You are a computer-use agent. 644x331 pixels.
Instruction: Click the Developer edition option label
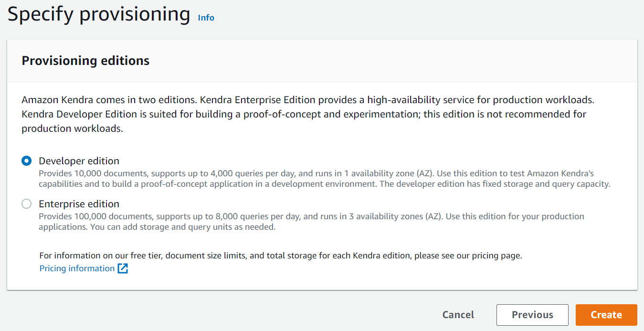(79, 161)
